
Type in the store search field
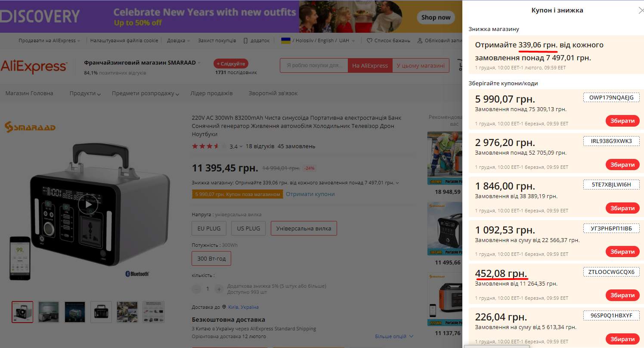tap(314, 66)
